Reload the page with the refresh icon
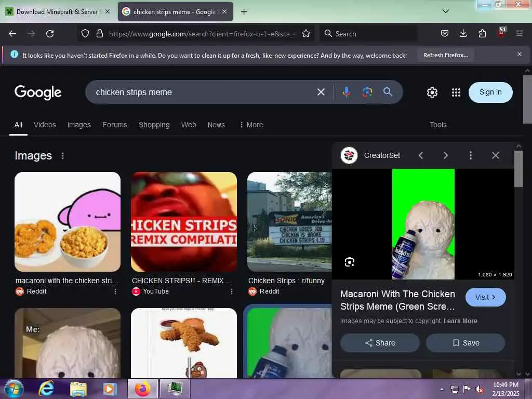This screenshot has width=532, height=399. 50,34
